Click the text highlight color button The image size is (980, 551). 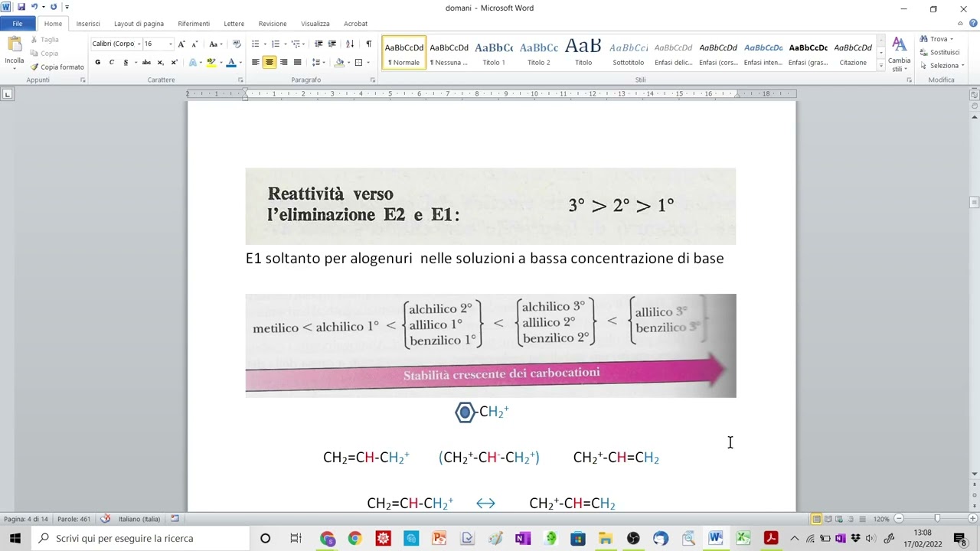[211, 62]
